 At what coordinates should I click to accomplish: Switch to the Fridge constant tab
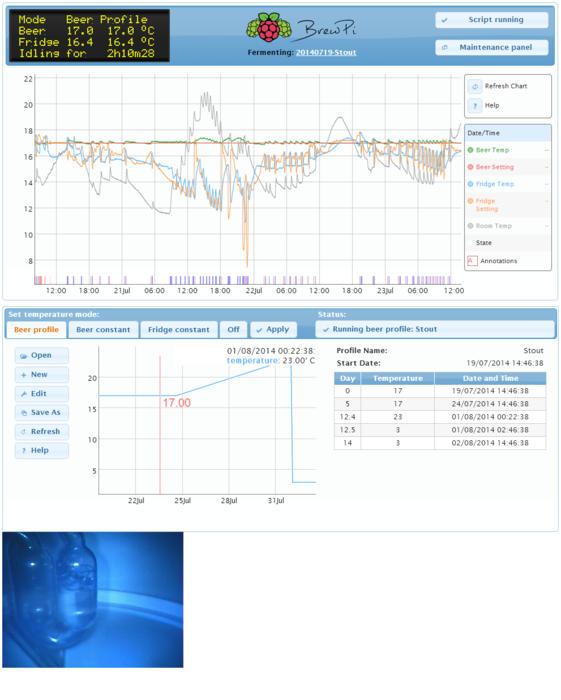pos(179,329)
